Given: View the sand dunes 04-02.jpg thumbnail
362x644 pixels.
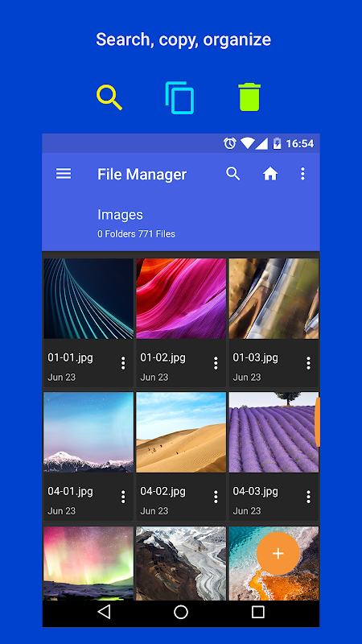Looking at the screenshot, I should pos(181,432).
